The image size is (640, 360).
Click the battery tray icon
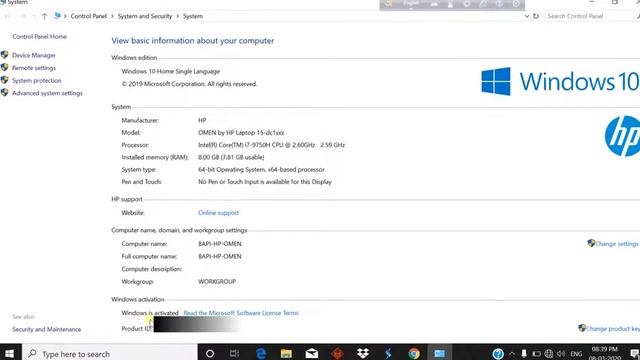point(536,353)
